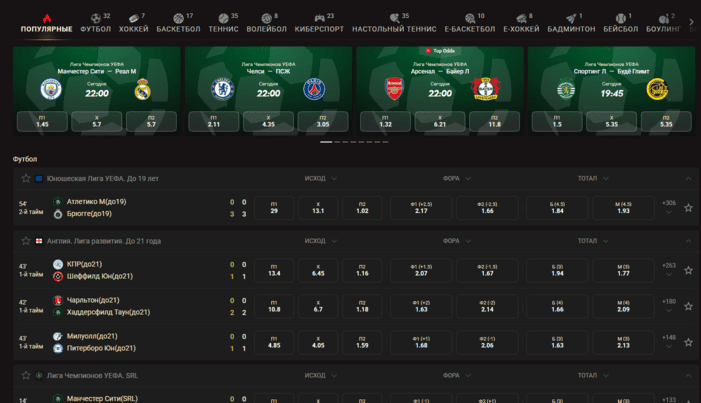Viewport: 701px width, 403px height.
Task: Open the Badminton shuttlecock icon
Action: pyautogui.click(x=571, y=18)
